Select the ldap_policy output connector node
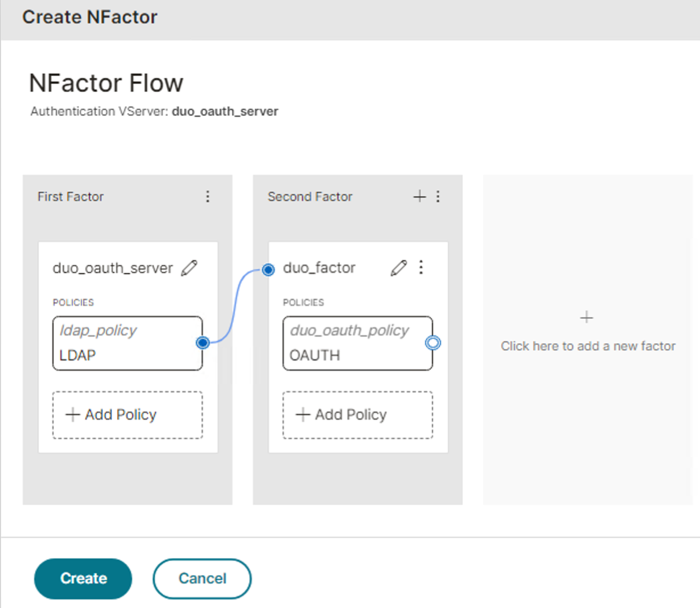 click(203, 343)
